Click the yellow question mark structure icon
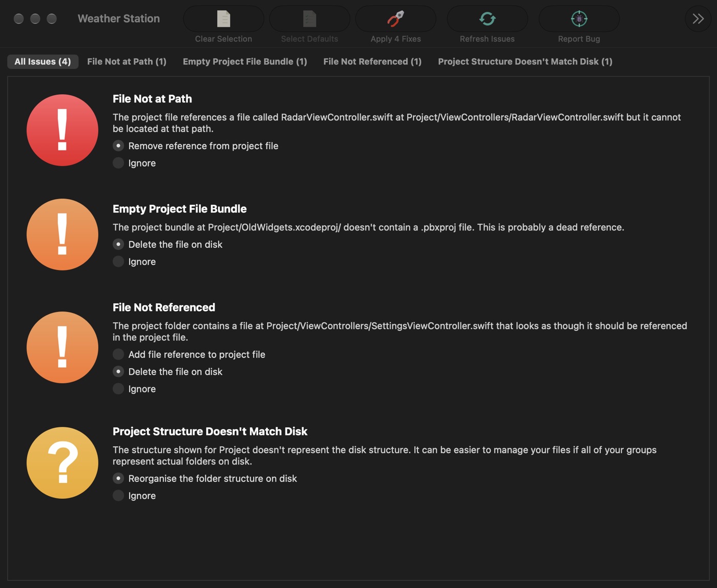Viewport: 717px width, 588px height. [62, 463]
